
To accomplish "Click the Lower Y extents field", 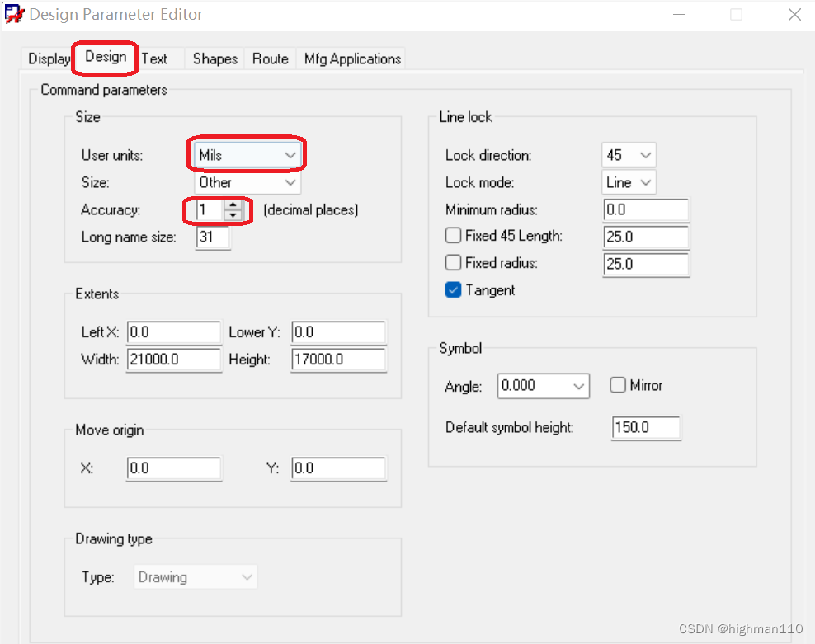I will (x=338, y=332).
